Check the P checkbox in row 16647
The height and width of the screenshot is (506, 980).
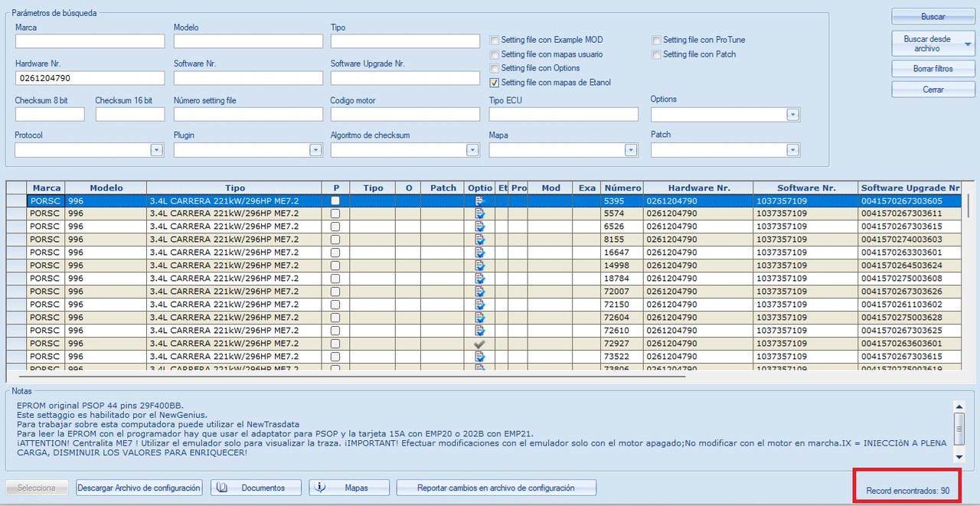335,253
